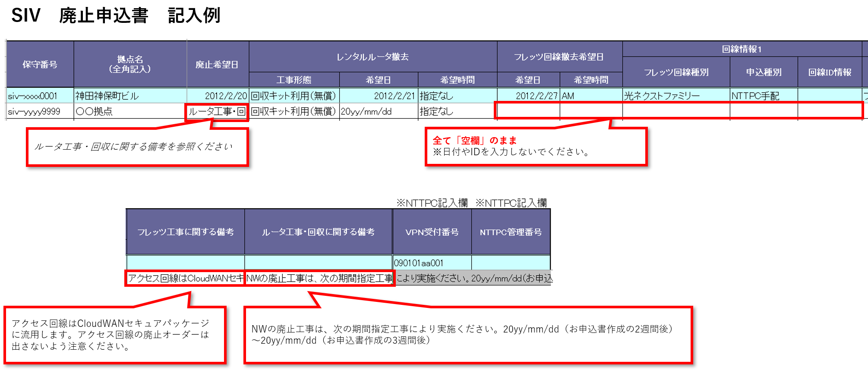The height and width of the screenshot is (370, 868).
Task: Select cell siv-yyyy9999
Action: [x=40, y=111]
